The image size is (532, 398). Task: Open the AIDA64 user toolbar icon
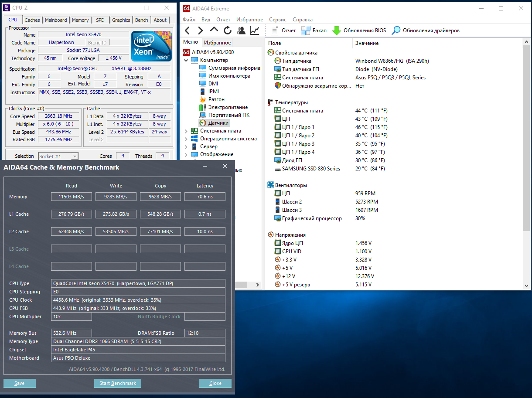pos(241,31)
